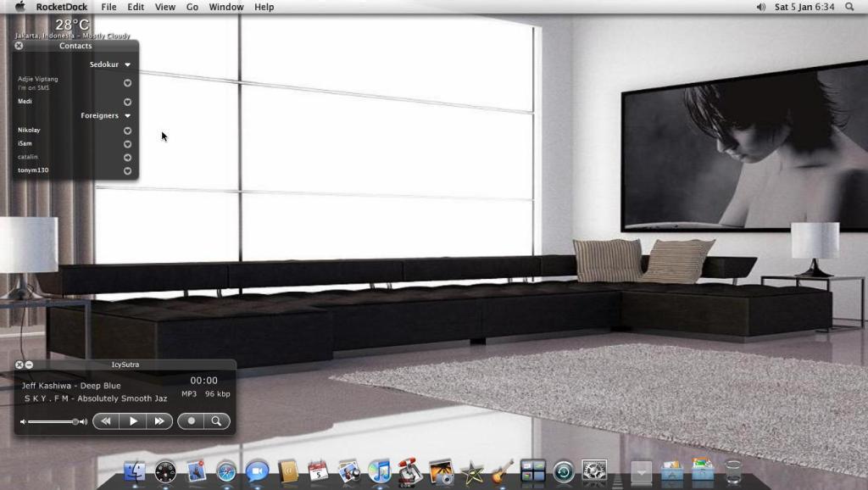The height and width of the screenshot is (490, 868).
Task: Open the Spotlight search in menu bar
Action: tap(849, 7)
